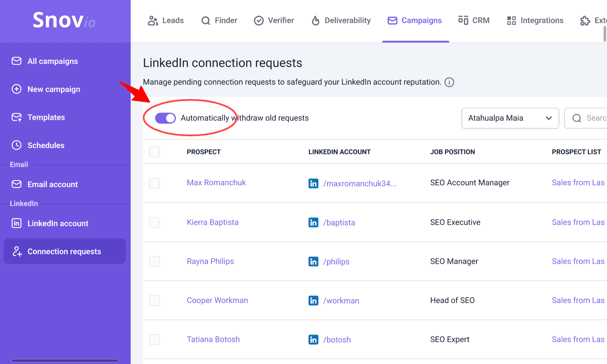Open the Atahualpa Maia account dropdown
The width and height of the screenshot is (607, 364).
(510, 118)
